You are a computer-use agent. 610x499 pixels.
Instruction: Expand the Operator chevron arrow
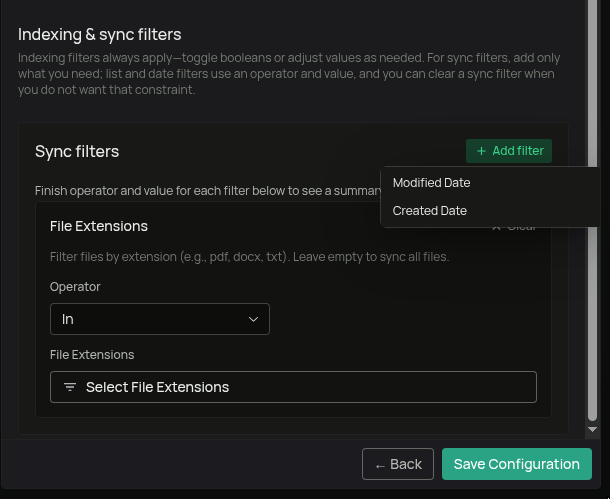pyautogui.click(x=253, y=319)
